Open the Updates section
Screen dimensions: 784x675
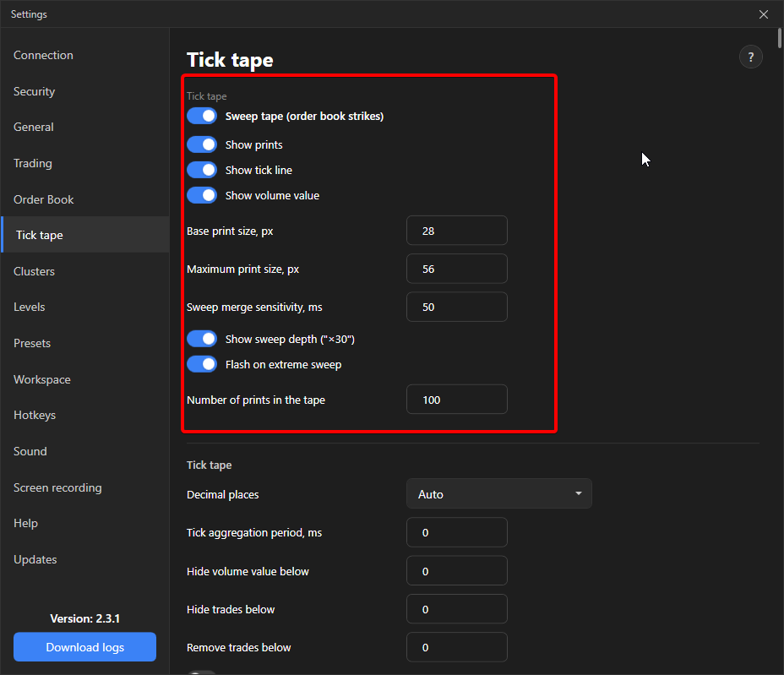coord(85,559)
